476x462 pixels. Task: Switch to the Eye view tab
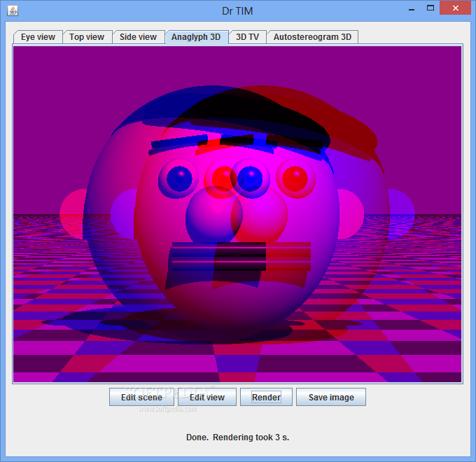point(38,37)
